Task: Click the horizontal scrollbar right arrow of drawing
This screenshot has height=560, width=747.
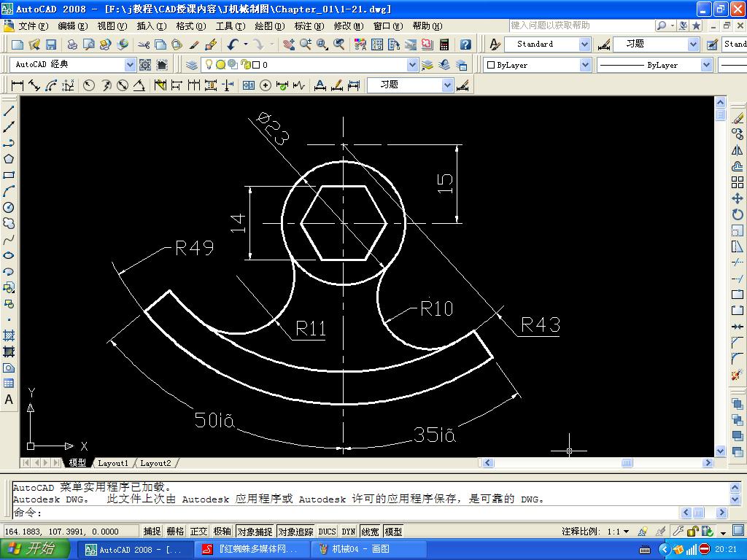Action: (x=708, y=462)
